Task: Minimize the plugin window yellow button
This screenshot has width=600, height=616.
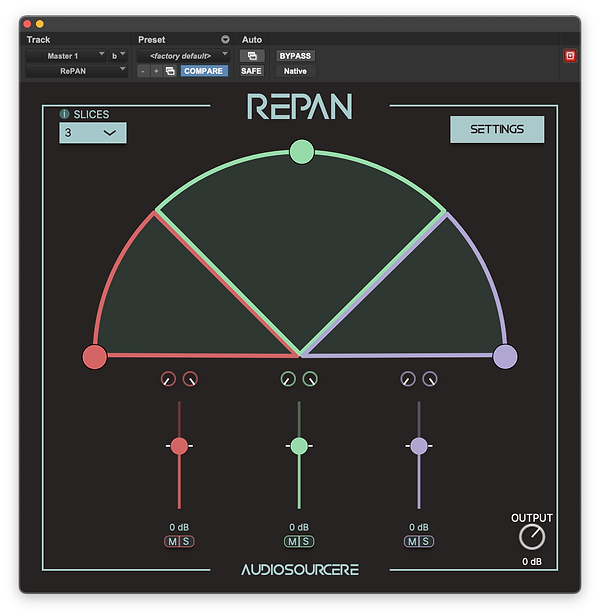Action: click(40, 24)
